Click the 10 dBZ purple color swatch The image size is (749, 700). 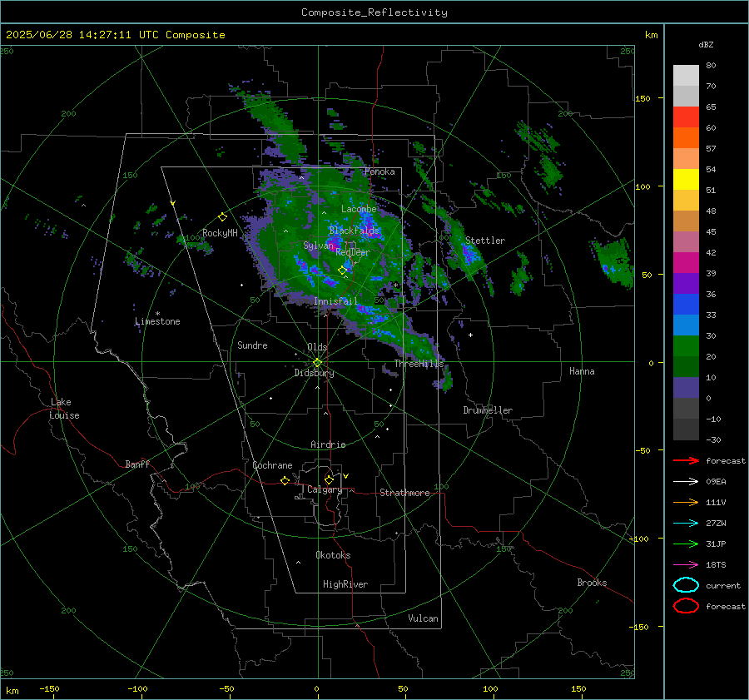tap(686, 388)
